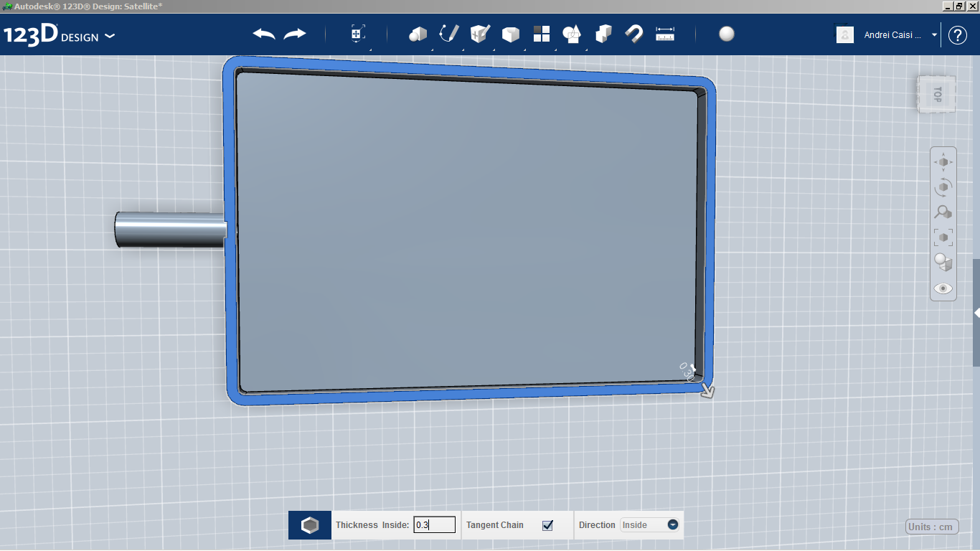Expand the collapsed right side panel

(976, 314)
